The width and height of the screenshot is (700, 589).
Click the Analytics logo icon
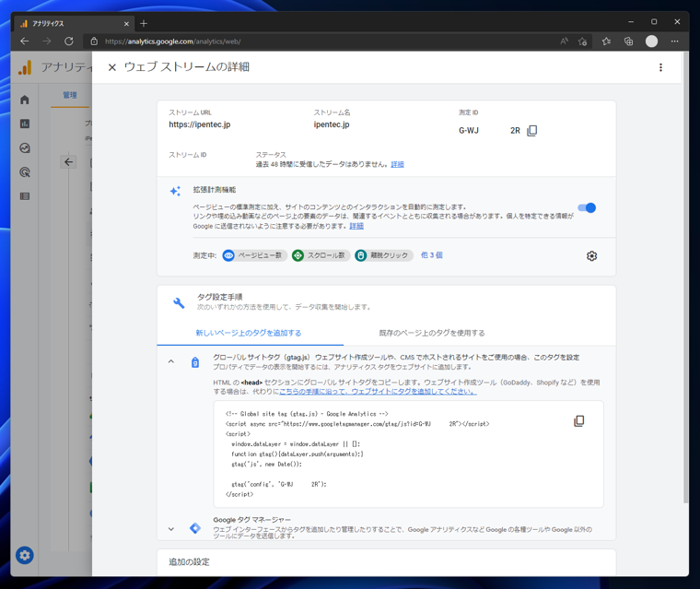(x=25, y=67)
